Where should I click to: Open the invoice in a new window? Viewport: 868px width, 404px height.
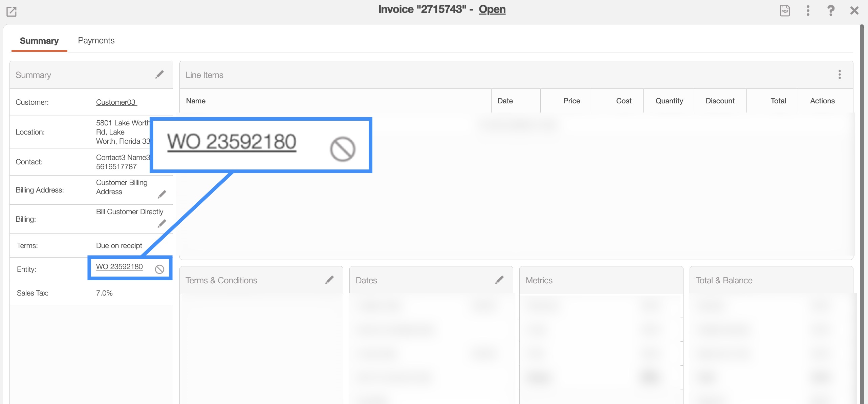(12, 12)
